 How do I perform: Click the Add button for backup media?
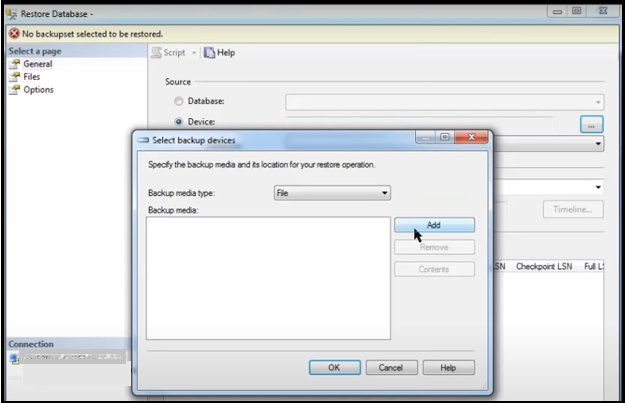(x=434, y=225)
